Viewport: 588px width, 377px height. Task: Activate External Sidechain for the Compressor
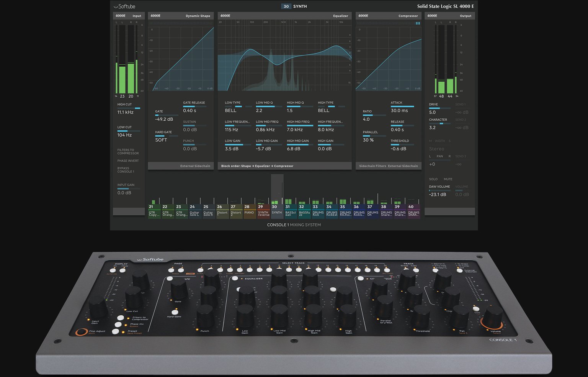[403, 166]
